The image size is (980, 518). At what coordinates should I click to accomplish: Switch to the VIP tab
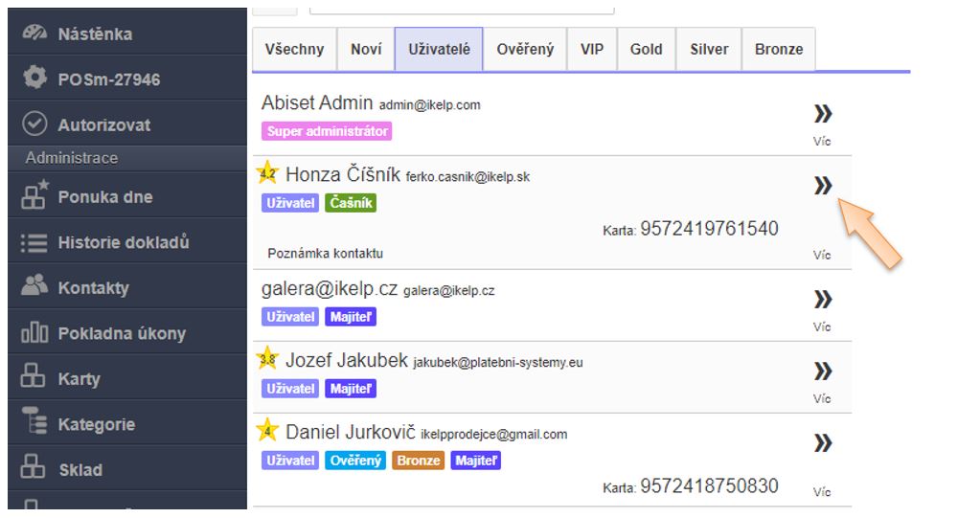tap(592, 49)
